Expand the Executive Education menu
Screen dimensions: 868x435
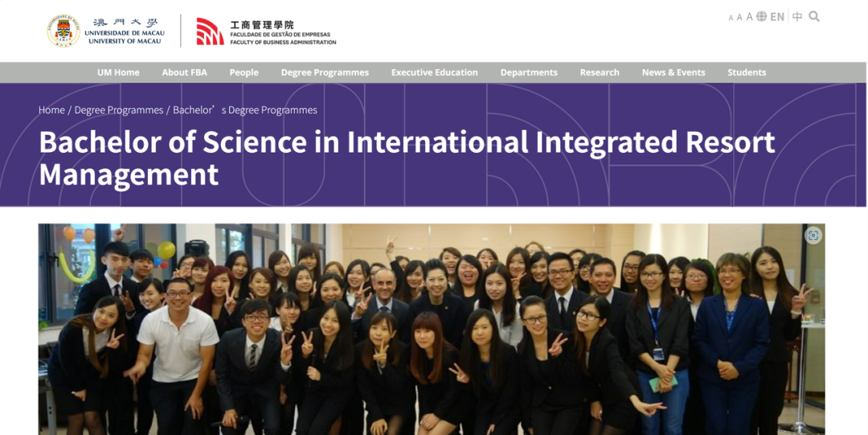pyautogui.click(x=434, y=72)
